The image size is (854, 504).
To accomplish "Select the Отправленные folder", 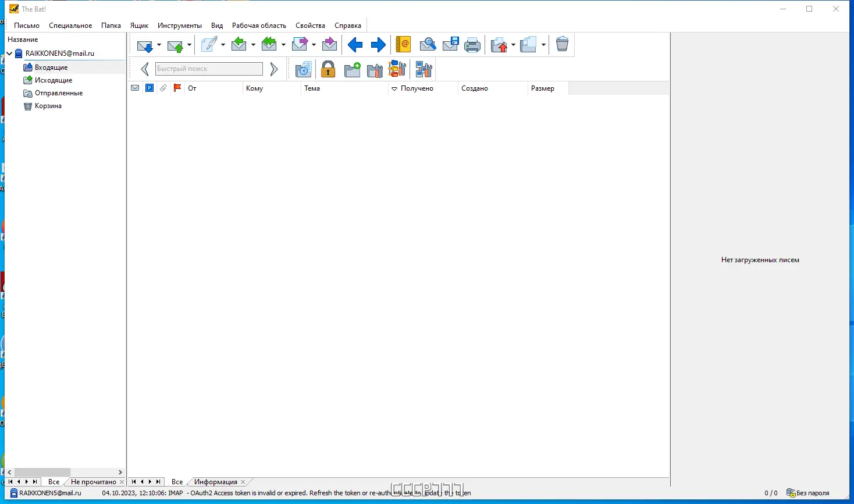I will (59, 93).
